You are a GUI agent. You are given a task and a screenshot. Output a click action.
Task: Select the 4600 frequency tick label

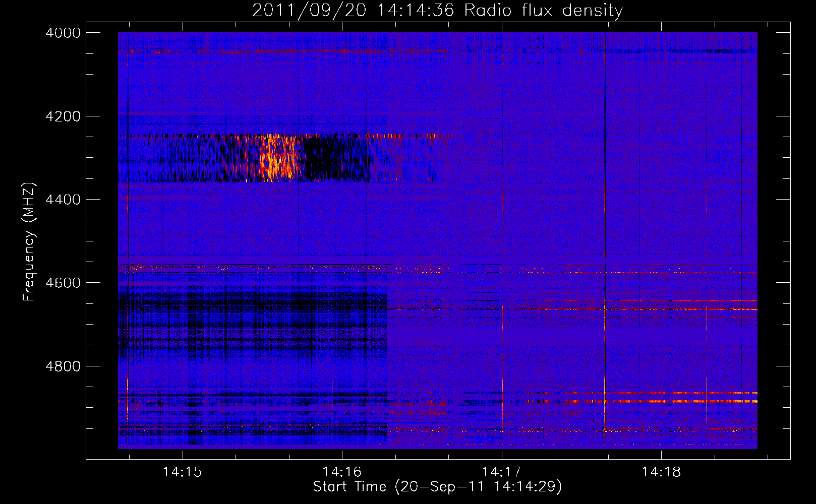[x=63, y=283]
